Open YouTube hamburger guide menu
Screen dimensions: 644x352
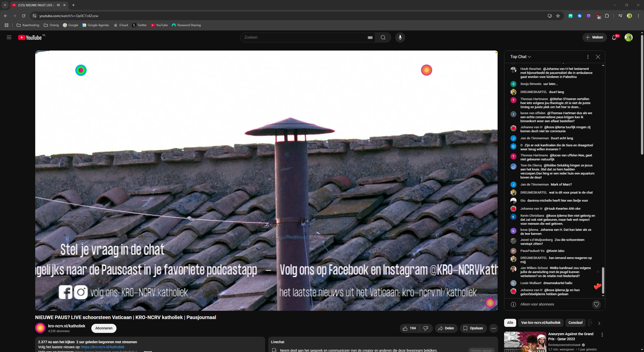point(9,37)
